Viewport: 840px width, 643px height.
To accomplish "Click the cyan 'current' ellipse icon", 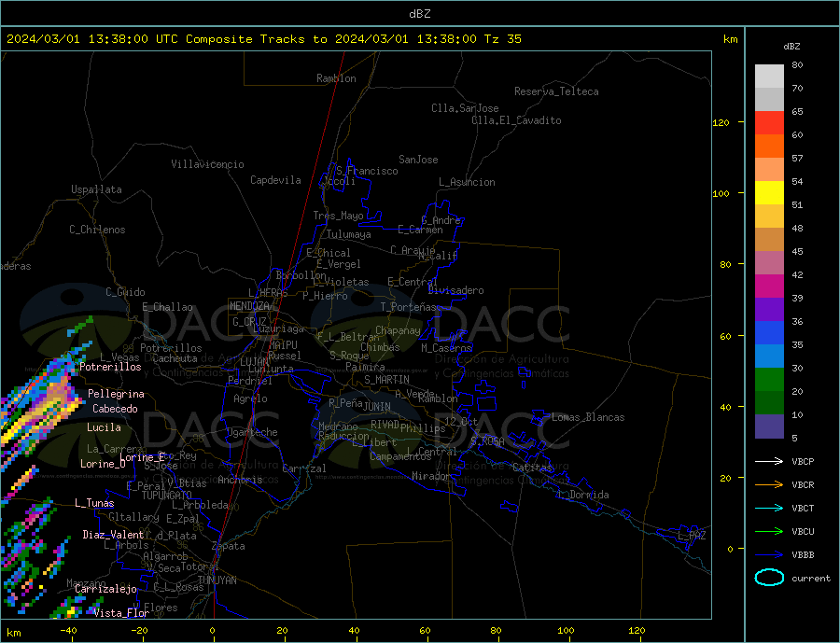I will (x=769, y=578).
